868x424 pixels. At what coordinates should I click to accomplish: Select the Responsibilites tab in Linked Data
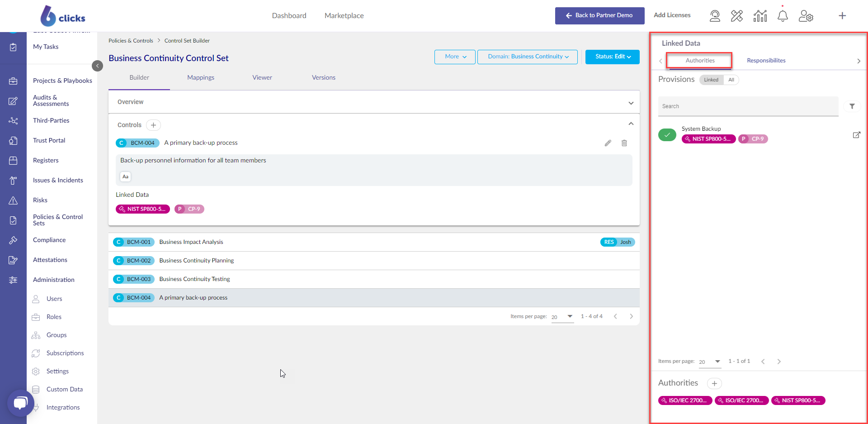click(766, 61)
